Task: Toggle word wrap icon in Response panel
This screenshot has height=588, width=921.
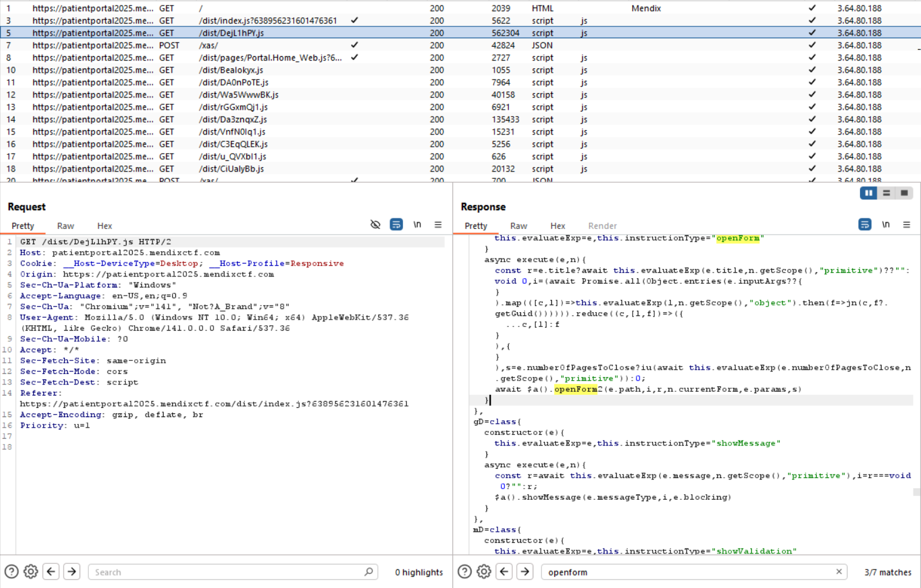Action: 865,225
